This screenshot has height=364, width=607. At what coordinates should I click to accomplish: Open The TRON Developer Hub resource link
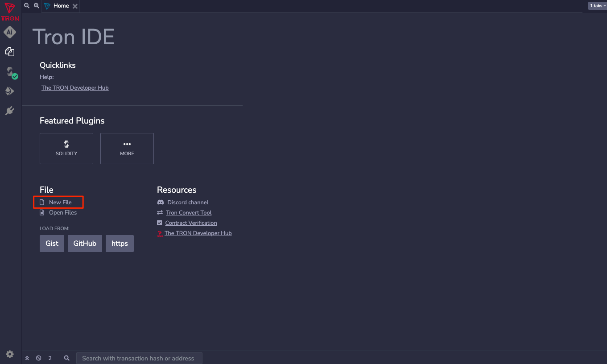tap(198, 233)
